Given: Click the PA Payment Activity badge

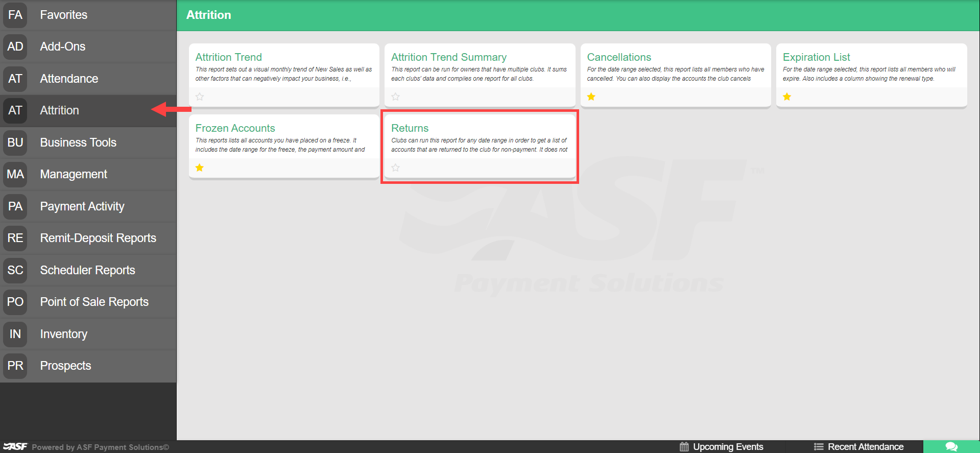Looking at the screenshot, I should point(15,206).
